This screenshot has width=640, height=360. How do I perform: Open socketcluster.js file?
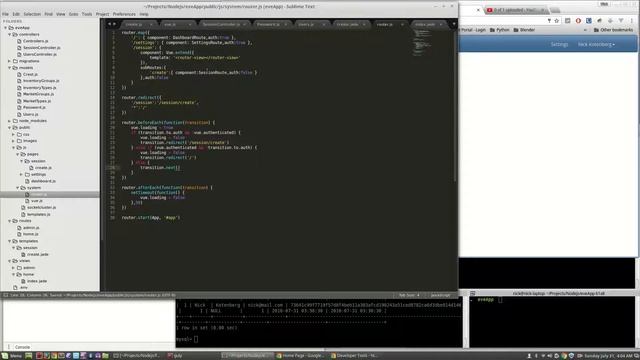[x=42, y=207]
